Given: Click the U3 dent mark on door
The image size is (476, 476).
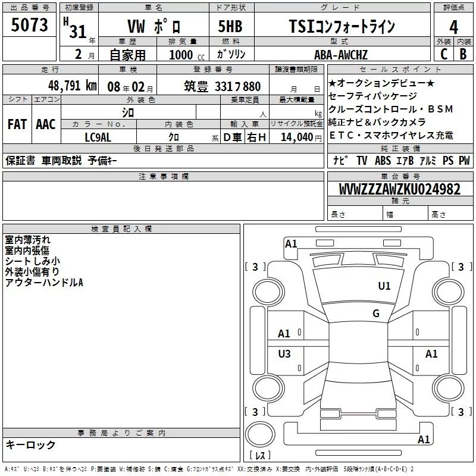Looking at the screenshot, I should tap(284, 353).
